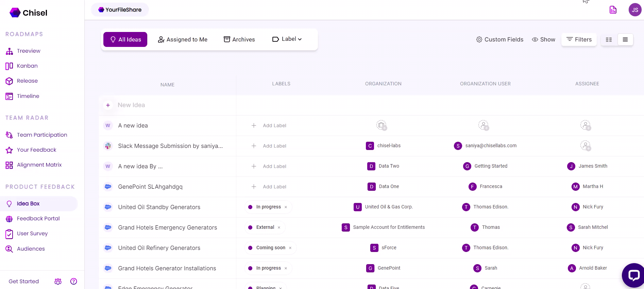Open the chat support widget

(633, 275)
